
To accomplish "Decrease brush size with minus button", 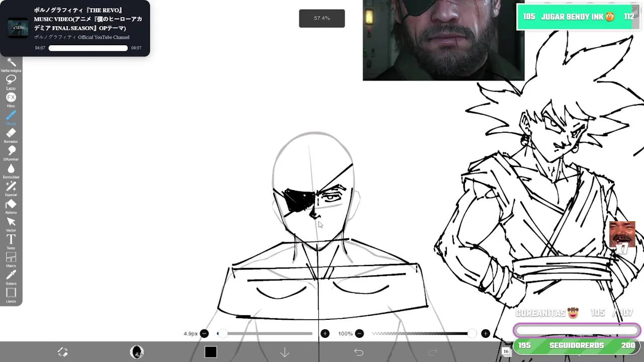I will (204, 333).
